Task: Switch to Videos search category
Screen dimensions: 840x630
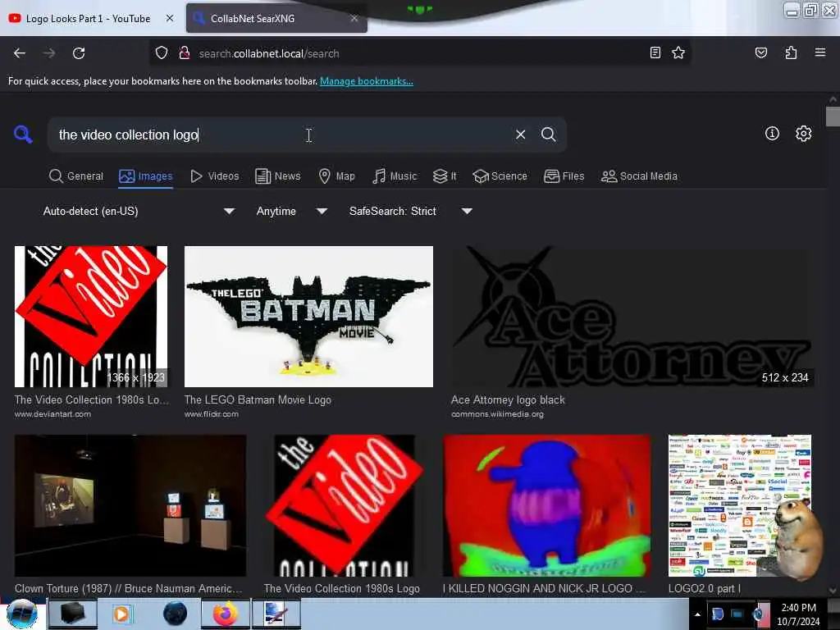Action: (x=214, y=176)
